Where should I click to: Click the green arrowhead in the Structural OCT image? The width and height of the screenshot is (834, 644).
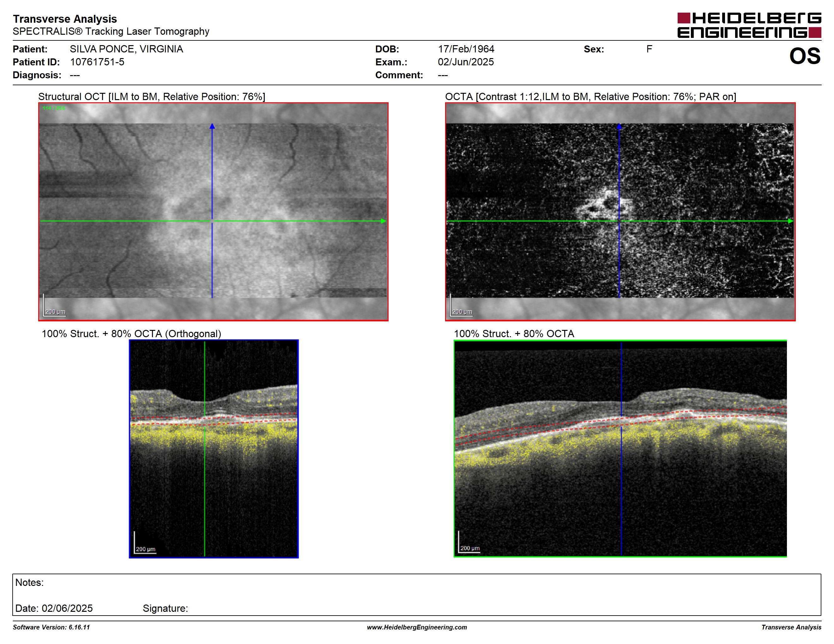(x=384, y=221)
